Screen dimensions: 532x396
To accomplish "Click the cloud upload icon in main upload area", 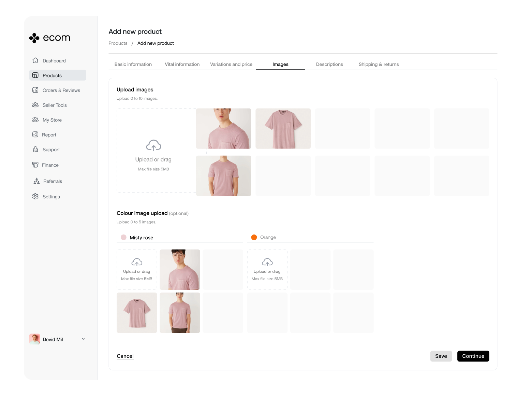I will click(153, 145).
